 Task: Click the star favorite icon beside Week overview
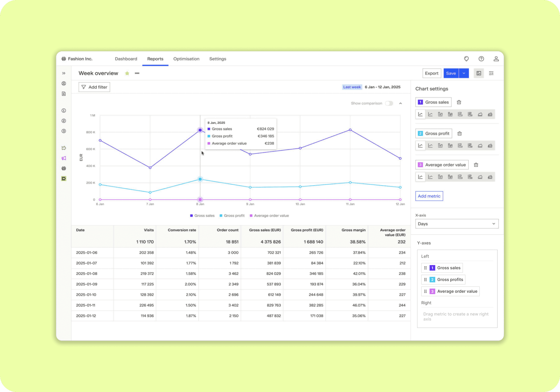pyautogui.click(x=127, y=73)
